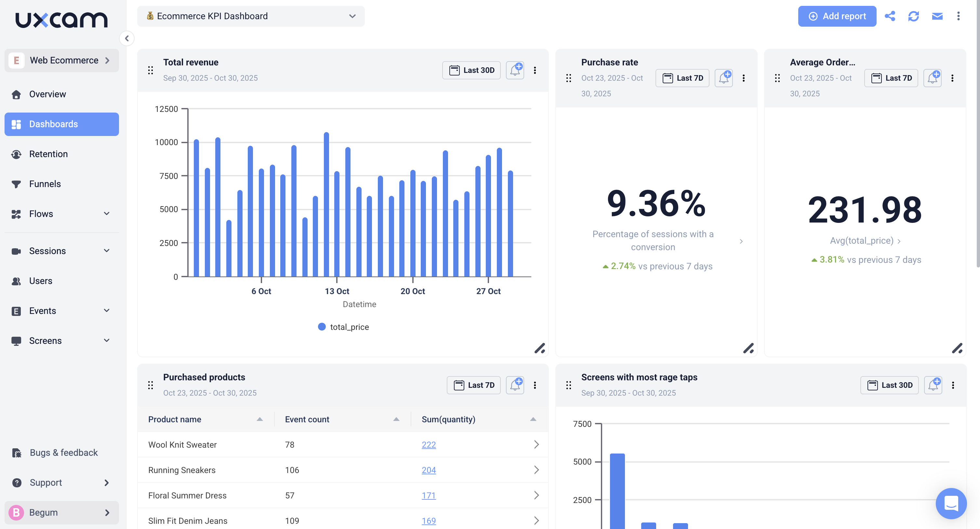
Task: Sort the table by Event count
Action: tap(396, 419)
